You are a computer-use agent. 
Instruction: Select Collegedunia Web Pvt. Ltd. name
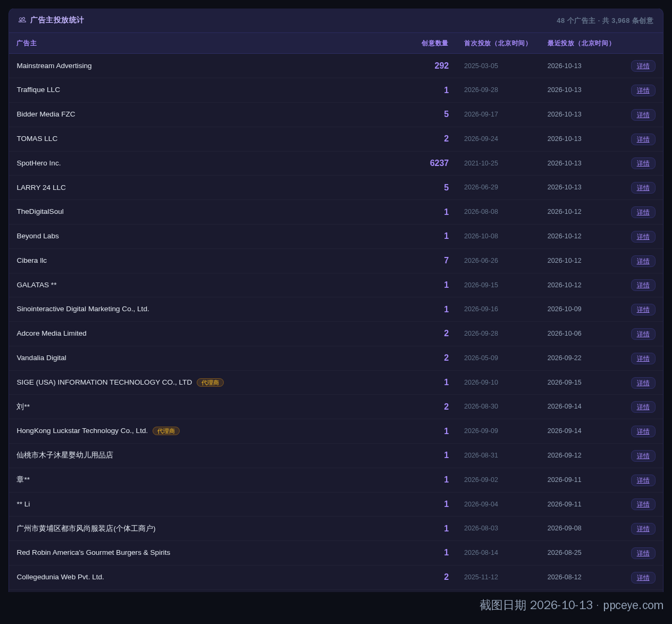(x=61, y=577)
